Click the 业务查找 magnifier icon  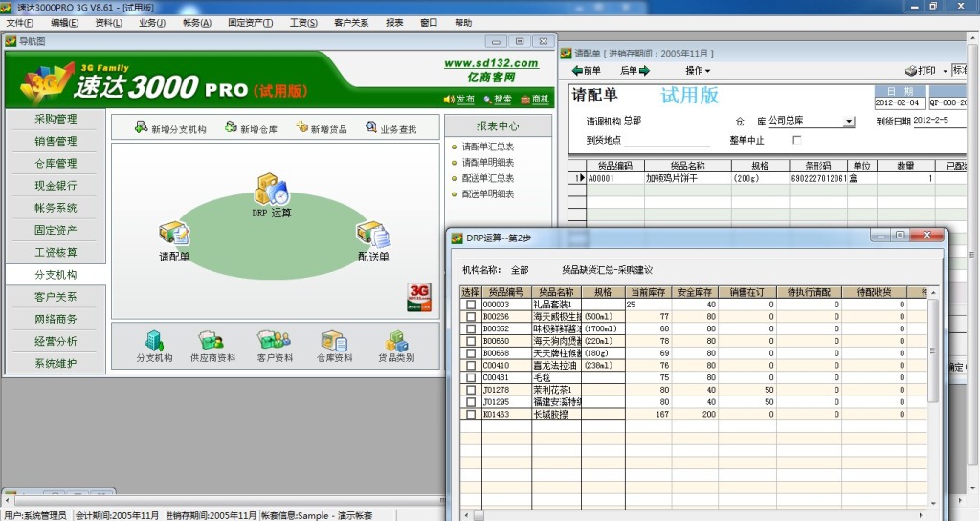pyautogui.click(x=371, y=127)
